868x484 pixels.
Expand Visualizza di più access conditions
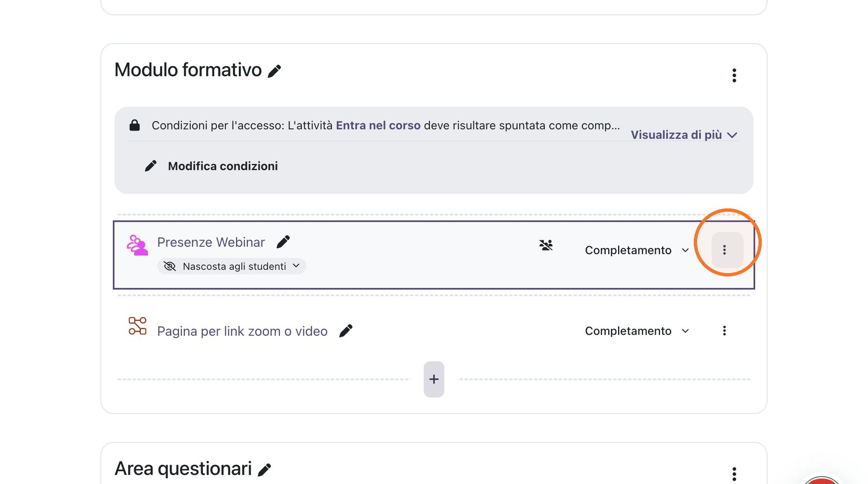click(684, 135)
